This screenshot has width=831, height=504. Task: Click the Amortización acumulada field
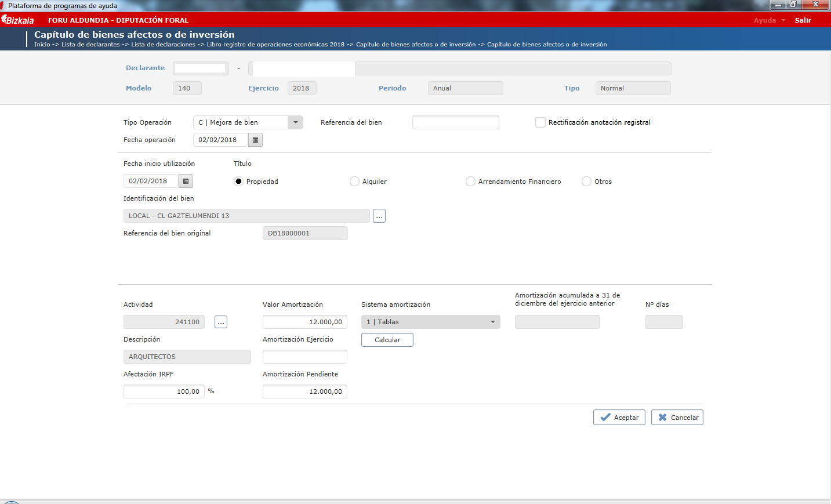click(x=557, y=322)
